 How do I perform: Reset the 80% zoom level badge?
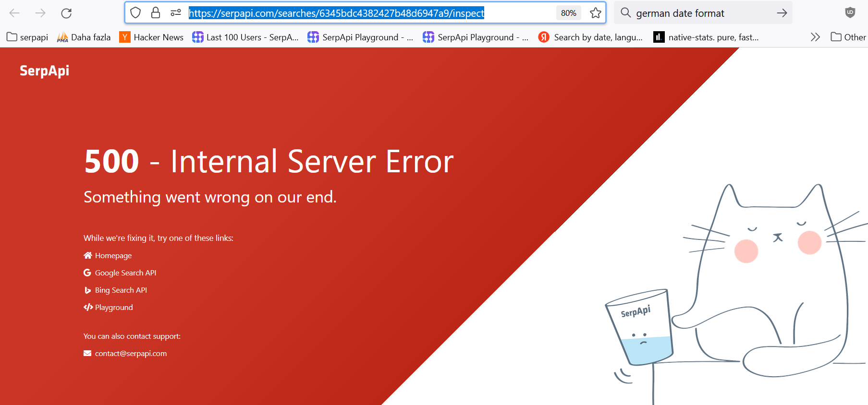[x=569, y=13]
